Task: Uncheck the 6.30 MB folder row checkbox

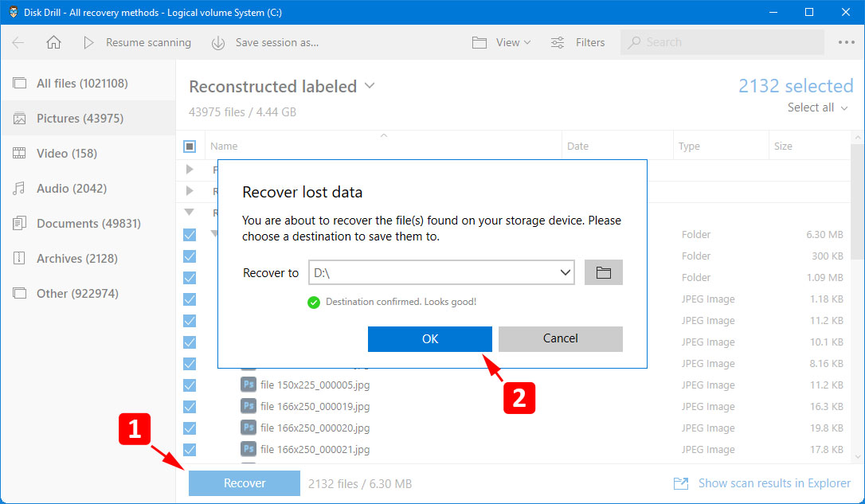Action: 190,235
